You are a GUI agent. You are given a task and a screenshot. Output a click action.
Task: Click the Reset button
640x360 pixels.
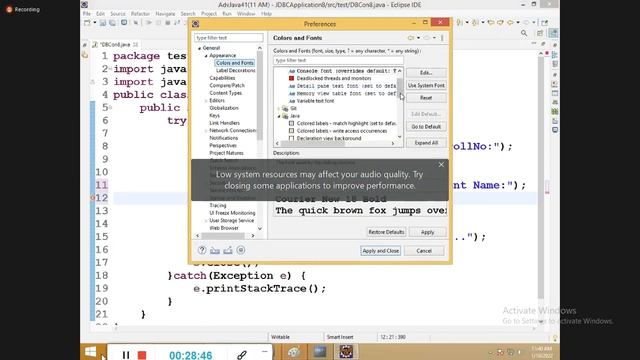point(426,98)
